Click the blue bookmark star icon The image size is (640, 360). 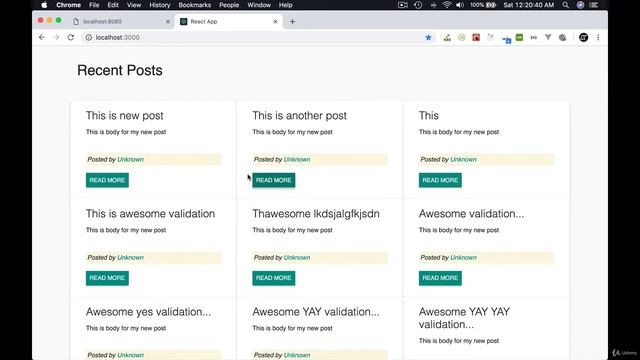[428, 37]
